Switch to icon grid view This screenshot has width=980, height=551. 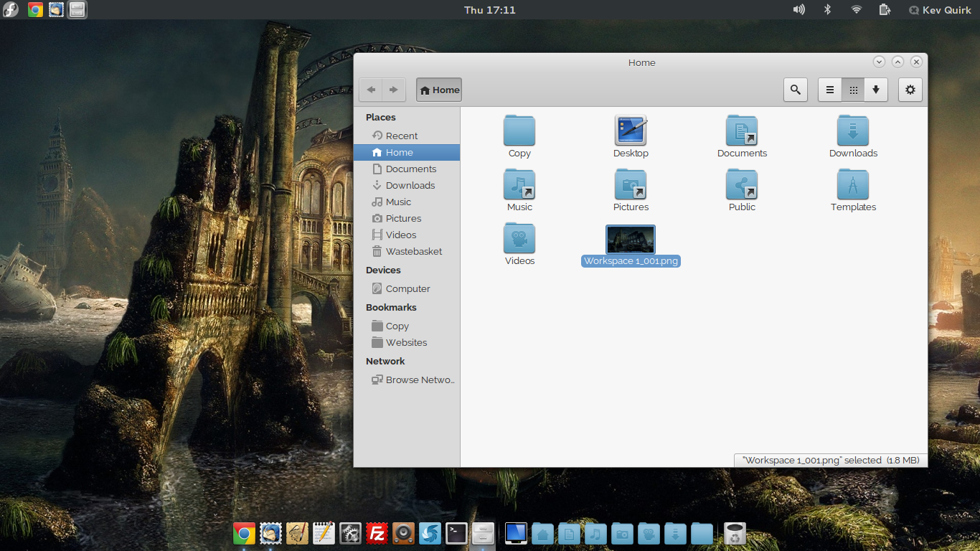[x=853, y=90]
